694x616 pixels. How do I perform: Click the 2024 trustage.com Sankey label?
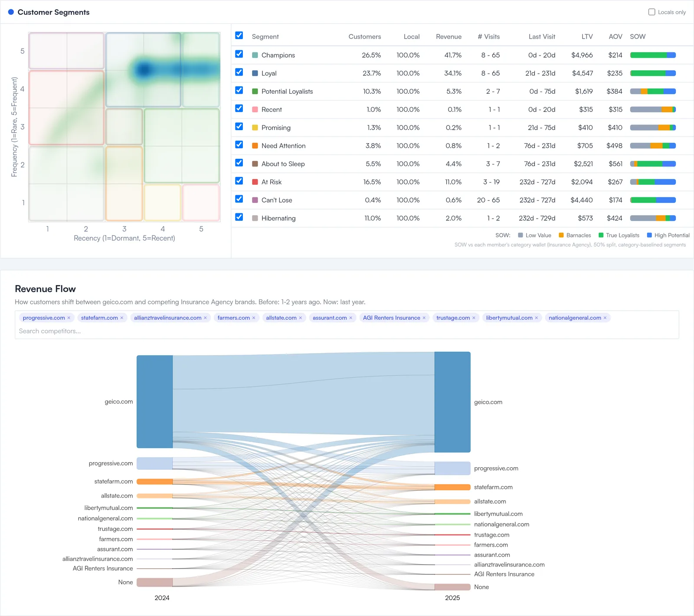115,529
